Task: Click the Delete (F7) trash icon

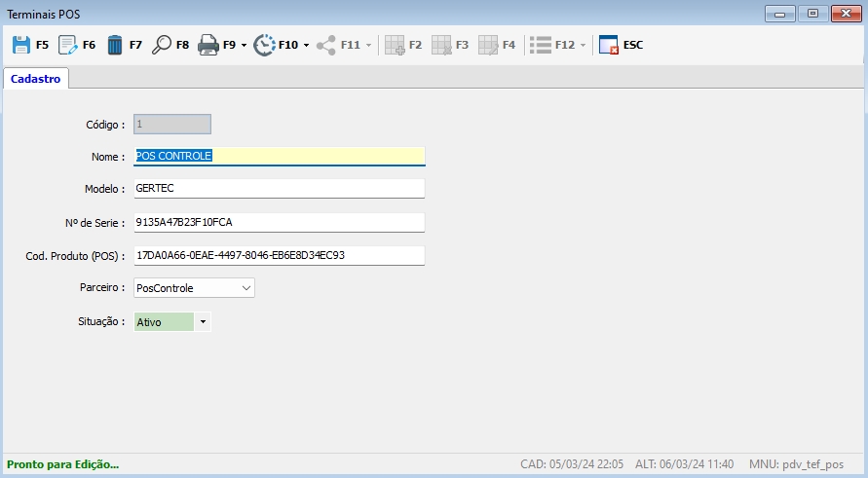Action: 115,45
